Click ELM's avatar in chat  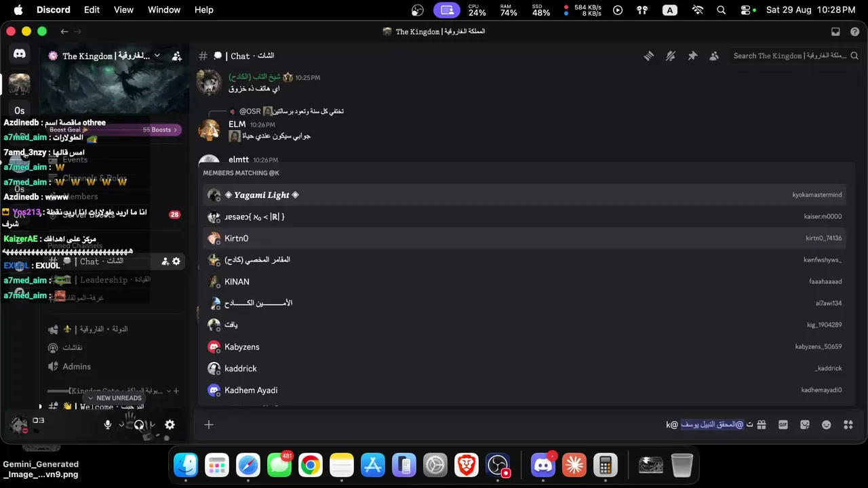pos(209,129)
